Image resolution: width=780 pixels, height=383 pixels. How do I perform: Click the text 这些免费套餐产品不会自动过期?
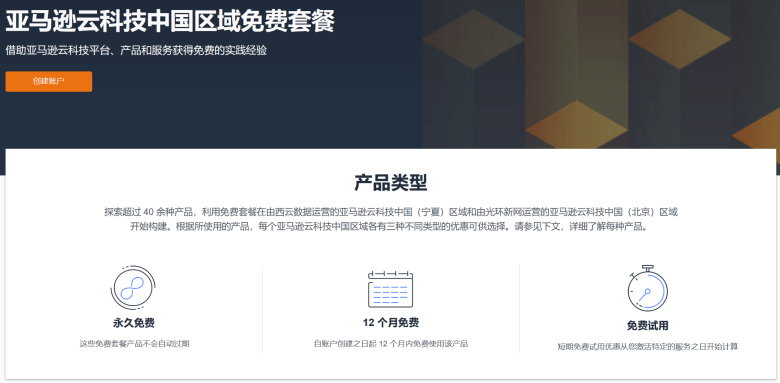click(x=134, y=344)
